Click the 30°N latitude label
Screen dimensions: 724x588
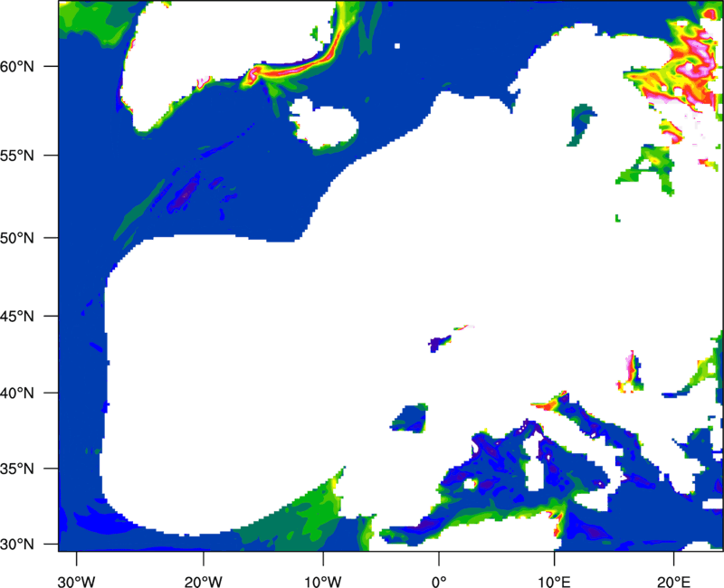(17, 545)
